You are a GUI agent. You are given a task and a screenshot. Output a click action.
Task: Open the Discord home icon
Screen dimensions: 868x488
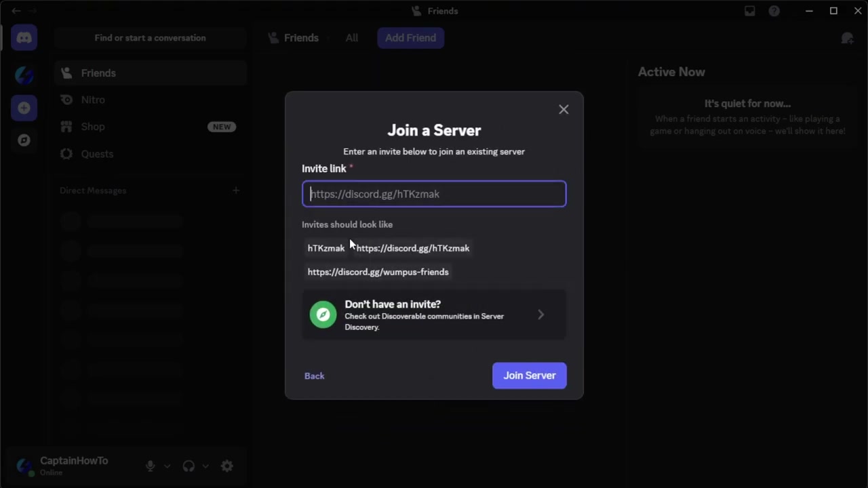click(x=24, y=38)
